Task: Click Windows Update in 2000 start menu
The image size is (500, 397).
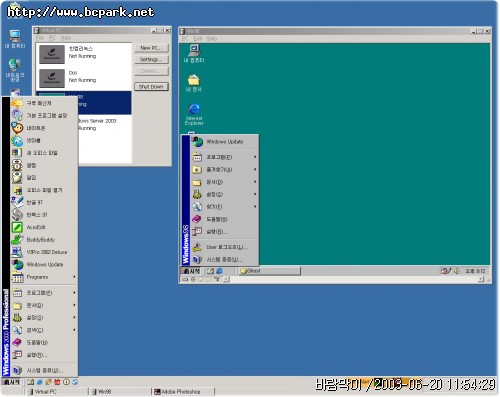Action: coord(44,265)
